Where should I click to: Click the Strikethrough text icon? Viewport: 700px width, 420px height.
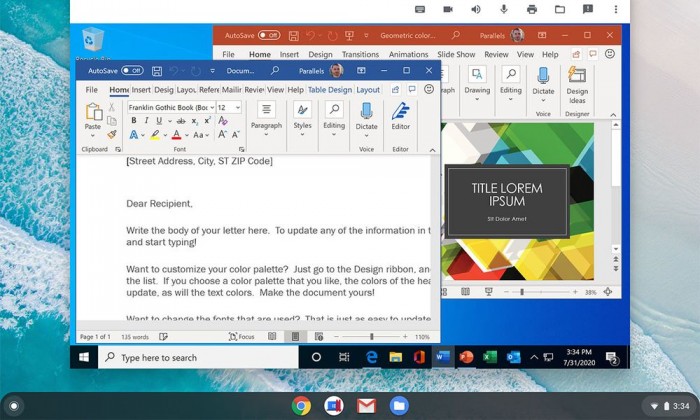coord(181,121)
